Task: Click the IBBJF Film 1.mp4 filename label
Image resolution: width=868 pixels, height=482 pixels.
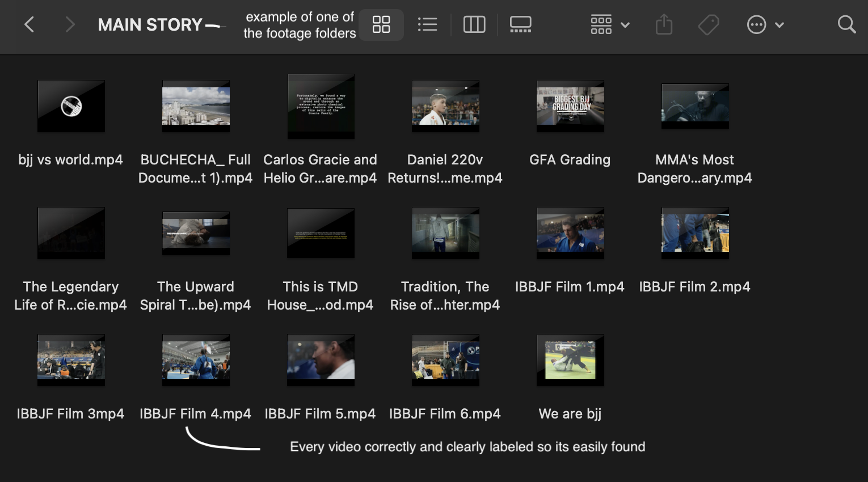Action: 570,287
